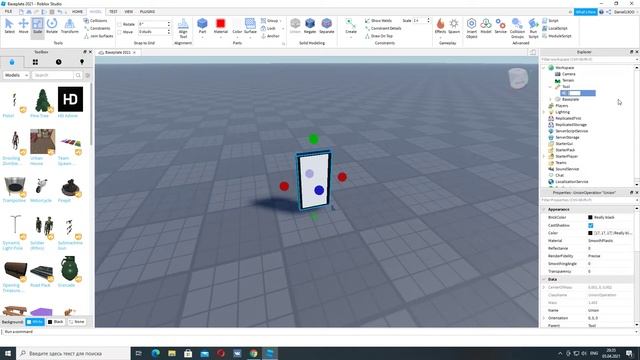Click the Model icon in Advanced

pyautogui.click(x=486, y=26)
